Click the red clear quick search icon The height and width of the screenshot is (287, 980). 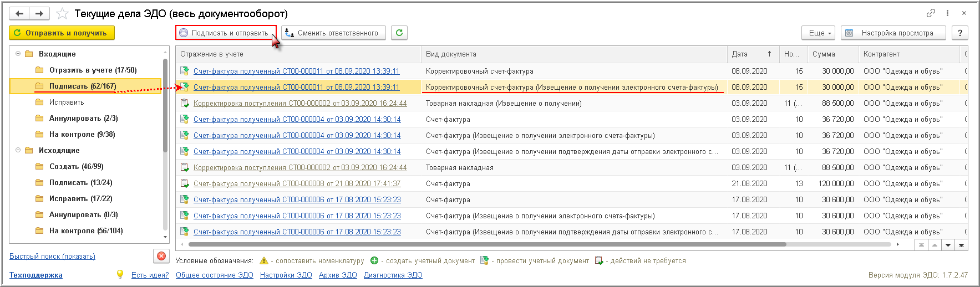pyautogui.click(x=161, y=256)
